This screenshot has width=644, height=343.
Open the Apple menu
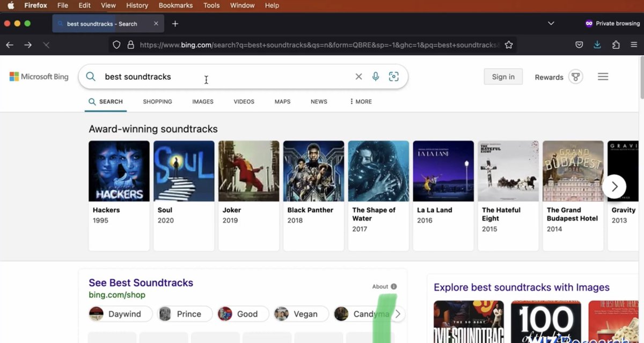(x=11, y=5)
